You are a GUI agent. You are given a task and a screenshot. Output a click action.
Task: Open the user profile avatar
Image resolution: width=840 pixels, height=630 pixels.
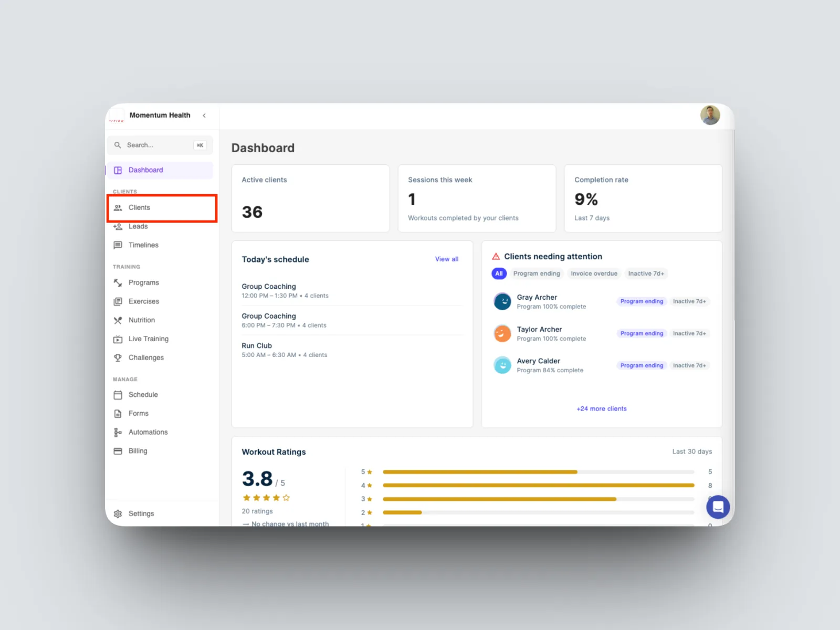coord(710,115)
